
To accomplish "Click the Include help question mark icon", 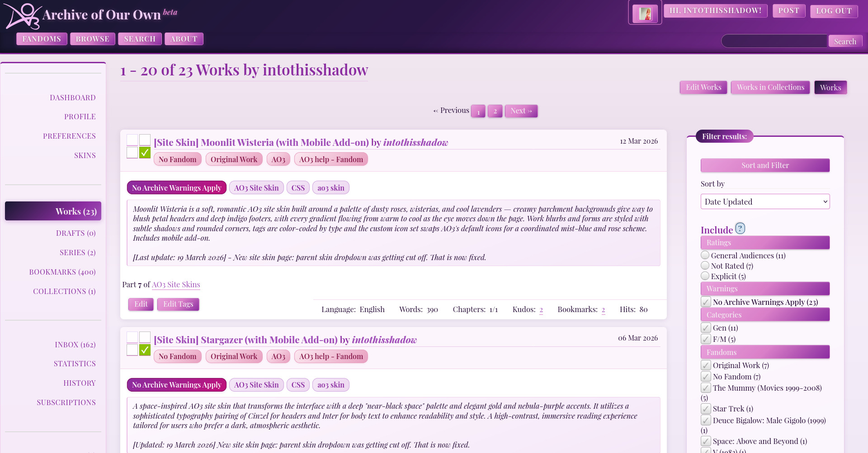I will [x=740, y=229].
